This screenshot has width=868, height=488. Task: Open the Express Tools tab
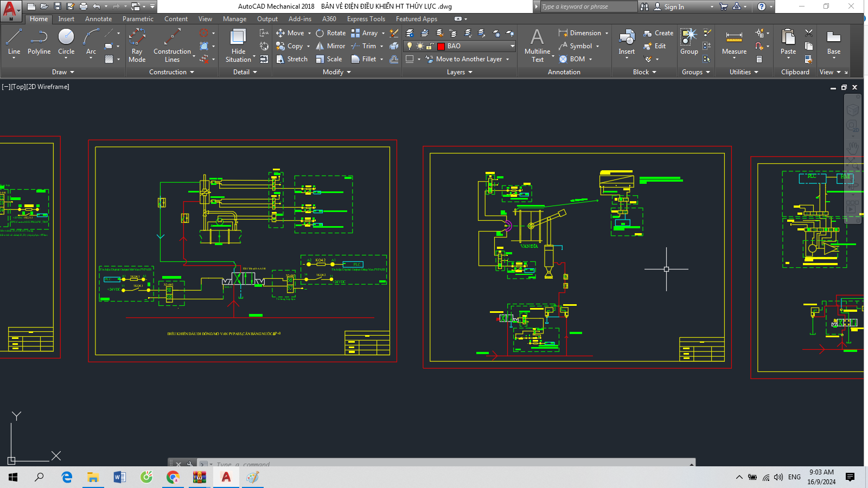(x=366, y=19)
